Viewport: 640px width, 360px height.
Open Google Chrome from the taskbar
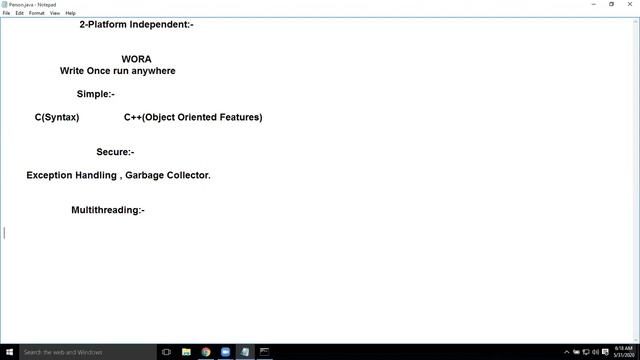(206, 352)
